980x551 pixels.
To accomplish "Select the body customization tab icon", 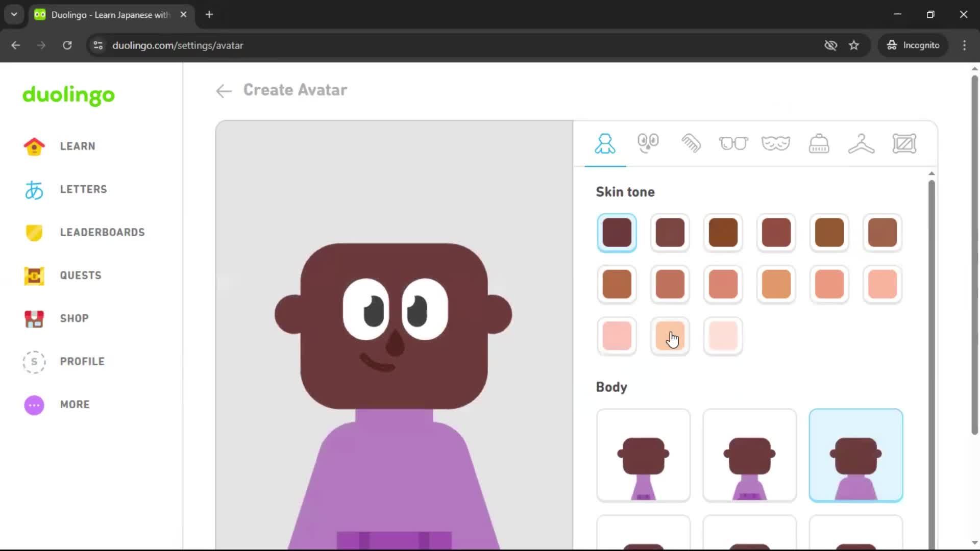I will coord(605,143).
